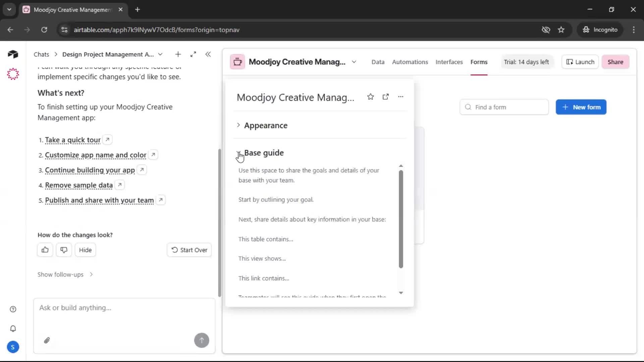The image size is (644, 362).
Task: Open external link icon beside Publish and share
Action: tap(161, 200)
